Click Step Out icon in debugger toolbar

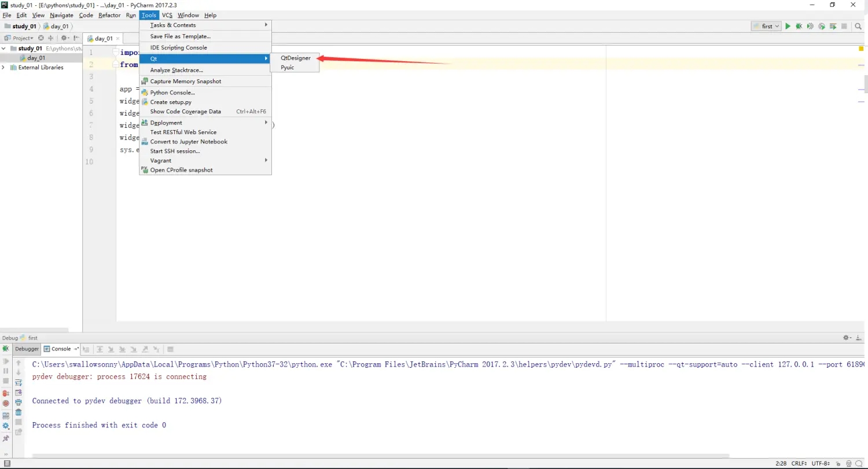pyautogui.click(x=145, y=349)
